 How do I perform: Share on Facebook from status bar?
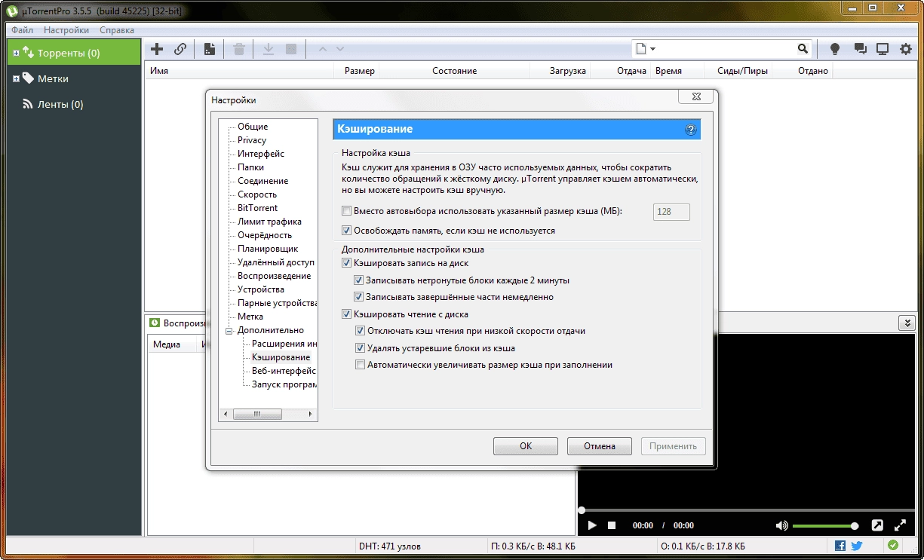tap(840, 546)
